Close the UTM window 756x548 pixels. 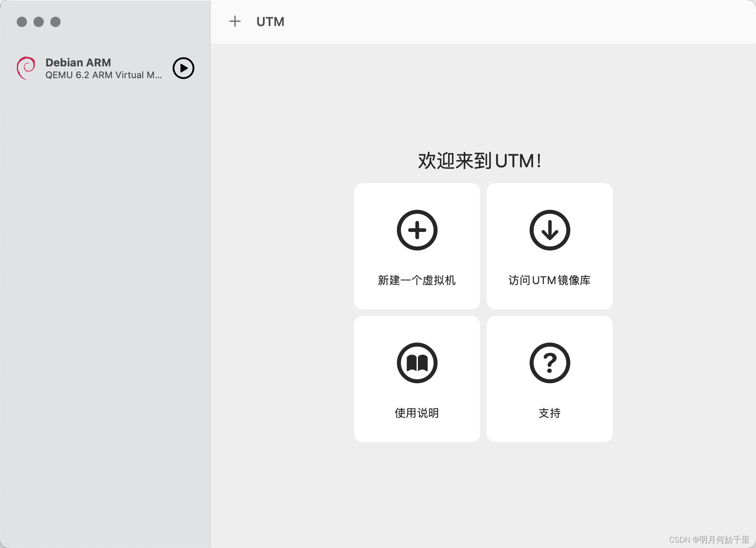coord(22,22)
